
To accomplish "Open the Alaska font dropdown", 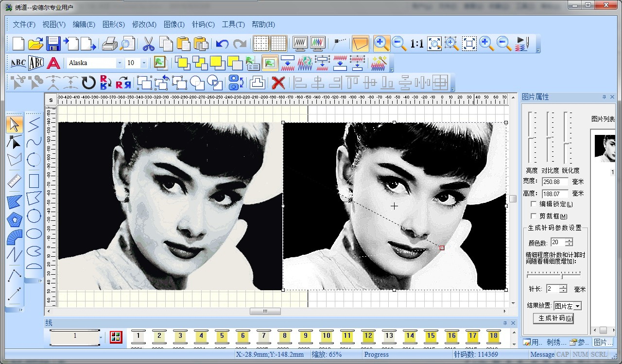I will 120,63.
